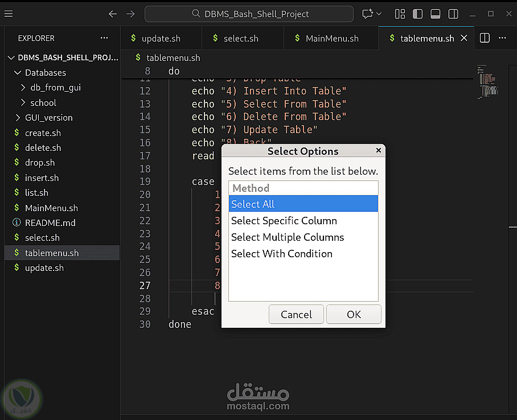Viewport: 517px width, 420px height.
Task: Open drop.sh in the explorer
Action: pos(62,163)
